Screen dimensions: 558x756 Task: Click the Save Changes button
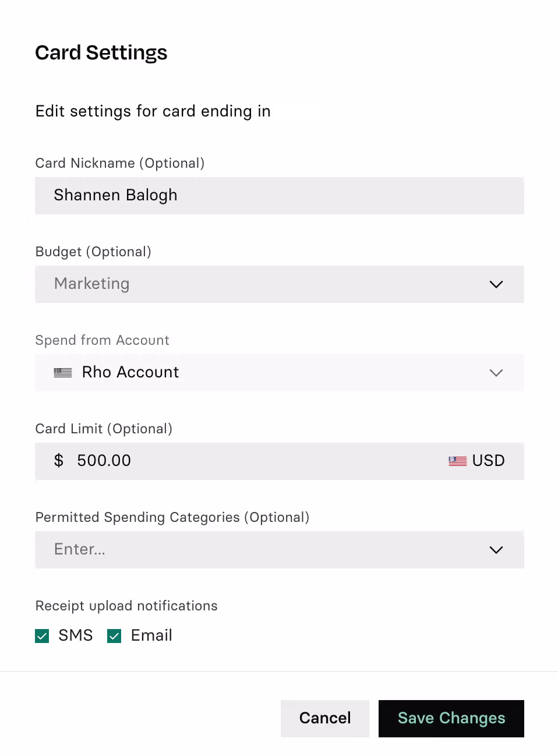point(451,719)
